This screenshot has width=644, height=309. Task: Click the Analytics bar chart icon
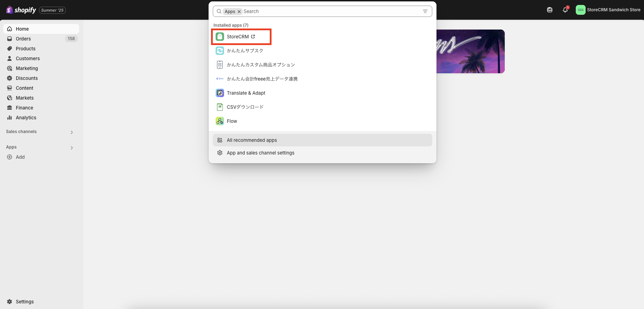click(x=9, y=118)
